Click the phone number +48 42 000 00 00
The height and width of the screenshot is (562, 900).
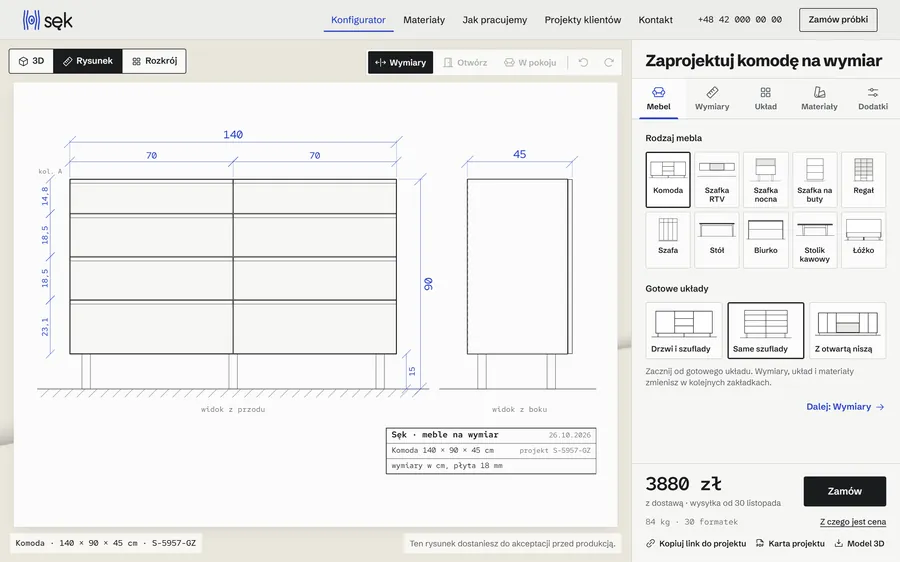(739, 20)
